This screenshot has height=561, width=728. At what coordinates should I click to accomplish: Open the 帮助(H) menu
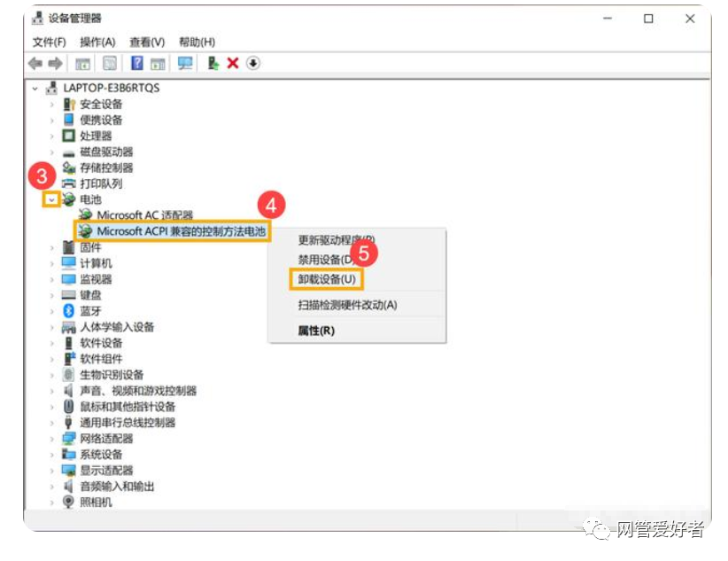pos(197,42)
